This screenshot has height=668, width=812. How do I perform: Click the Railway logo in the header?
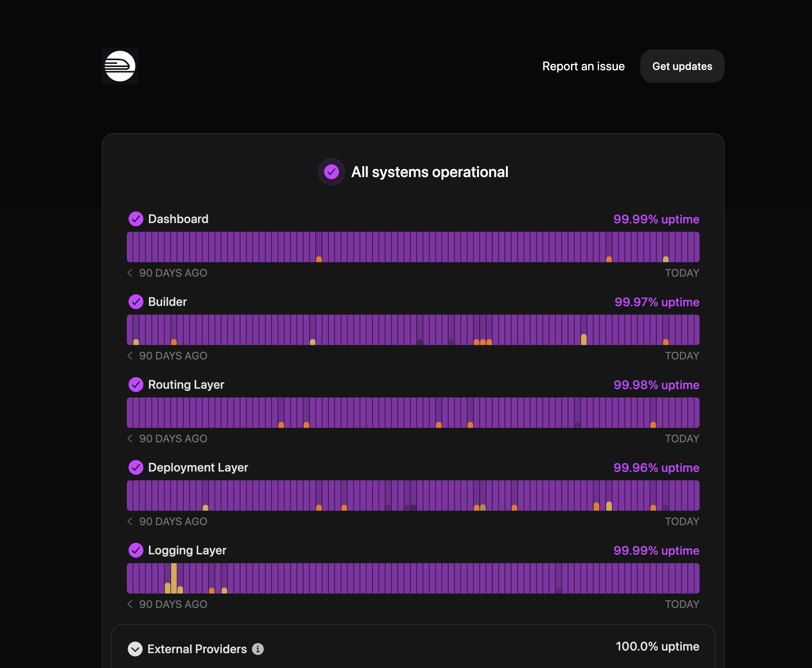point(120,66)
